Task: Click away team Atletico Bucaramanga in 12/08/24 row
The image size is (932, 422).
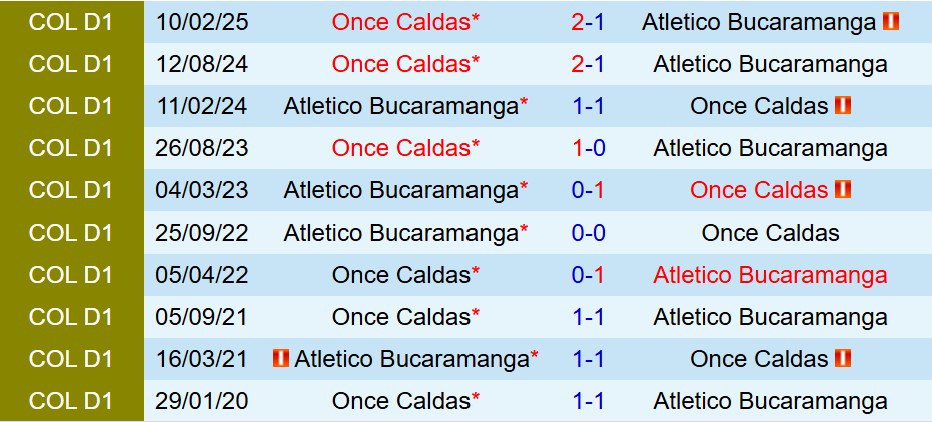Action: [770, 64]
